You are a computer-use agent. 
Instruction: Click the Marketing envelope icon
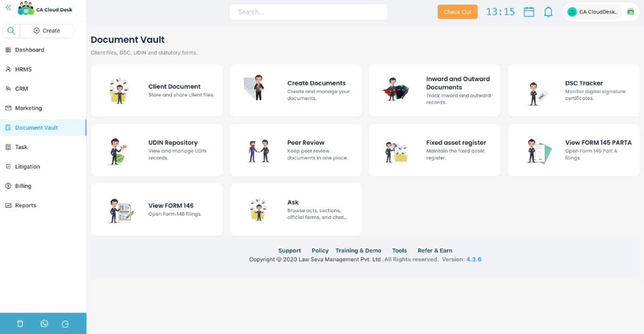coord(8,108)
